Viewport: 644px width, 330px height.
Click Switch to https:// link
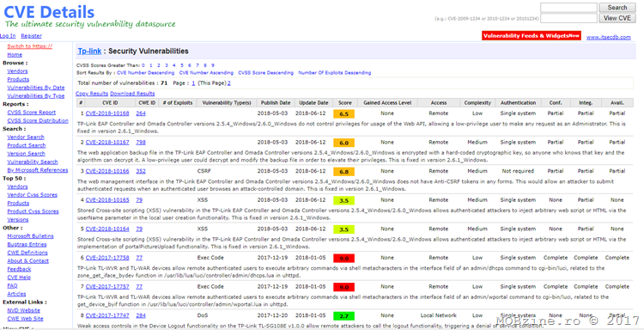[30, 46]
